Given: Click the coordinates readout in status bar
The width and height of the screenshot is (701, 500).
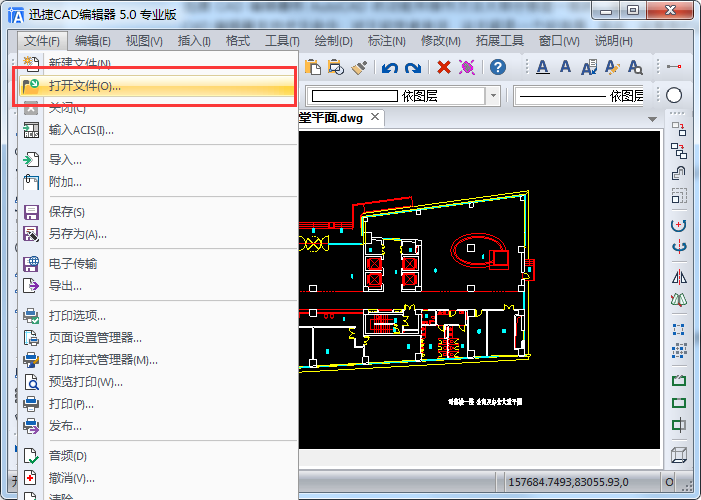Looking at the screenshot, I should [569, 482].
